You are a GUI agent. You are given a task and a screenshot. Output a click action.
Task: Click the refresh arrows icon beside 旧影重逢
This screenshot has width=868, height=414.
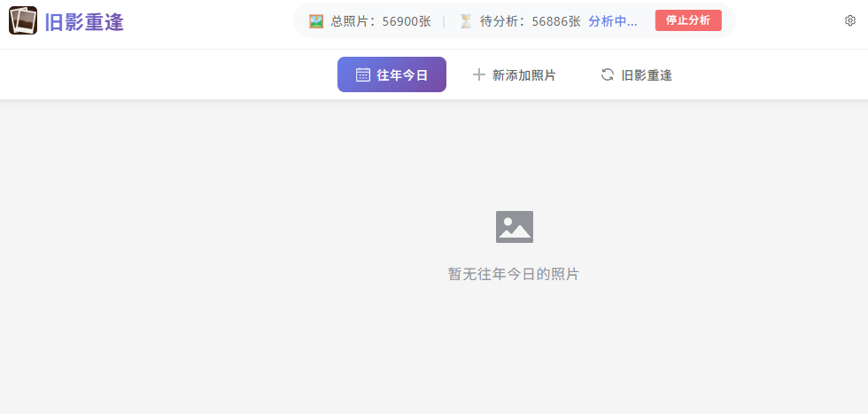point(608,74)
